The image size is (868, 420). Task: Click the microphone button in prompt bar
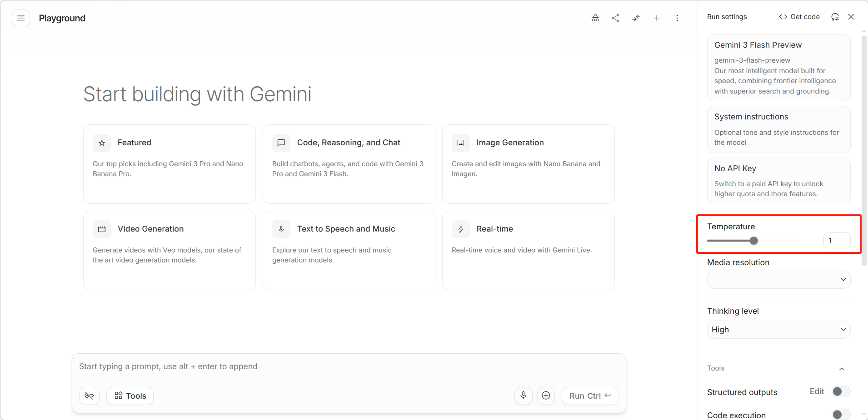click(524, 396)
